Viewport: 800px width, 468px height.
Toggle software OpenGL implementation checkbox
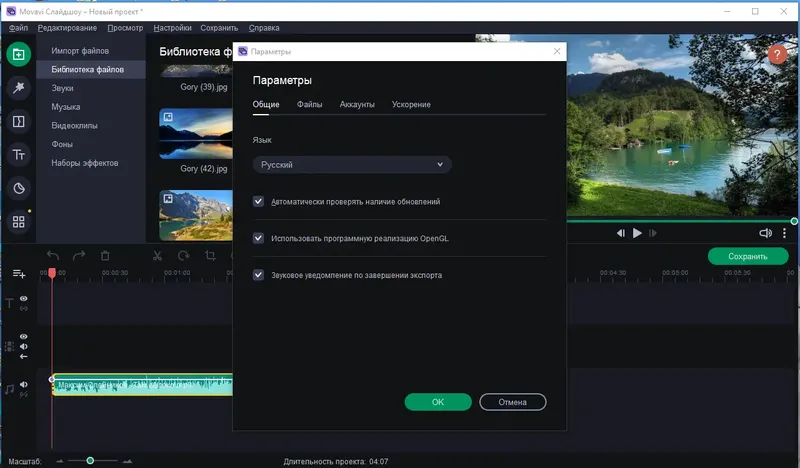[x=259, y=238]
